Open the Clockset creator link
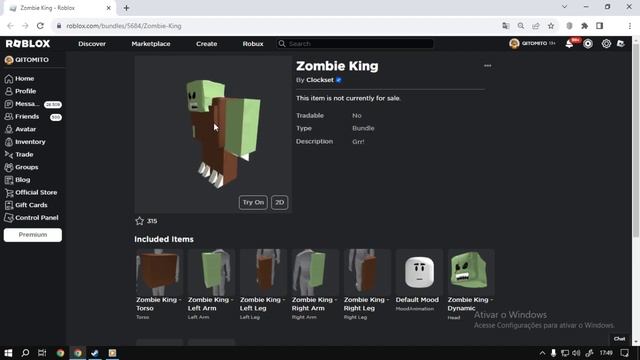 pos(320,80)
